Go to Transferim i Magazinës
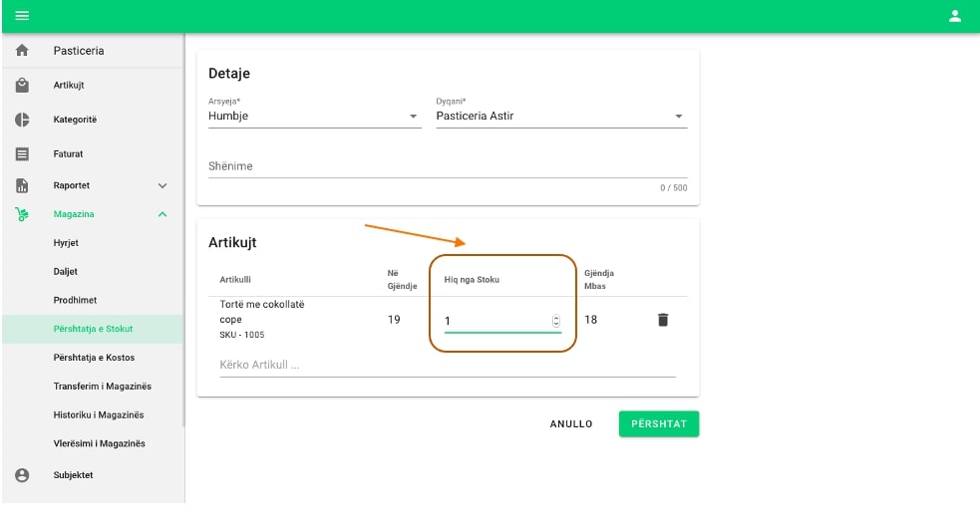The width and height of the screenshot is (980, 526). [x=102, y=386]
